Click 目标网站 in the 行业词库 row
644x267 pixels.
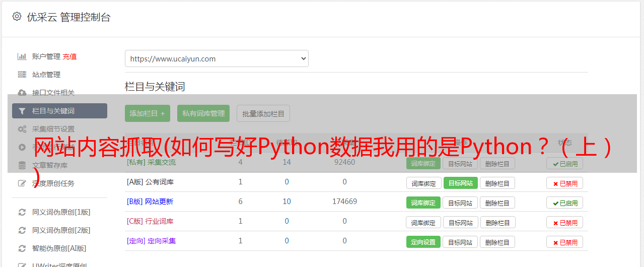tap(460, 222)
